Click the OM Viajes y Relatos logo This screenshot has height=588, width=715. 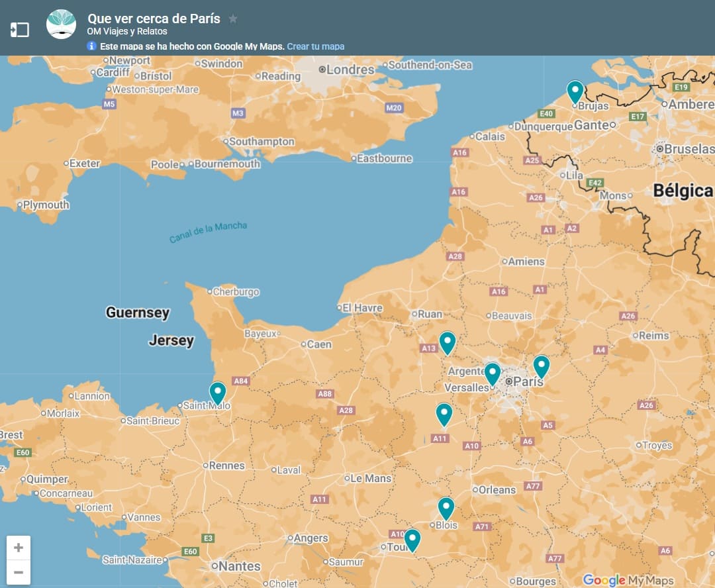61,24
